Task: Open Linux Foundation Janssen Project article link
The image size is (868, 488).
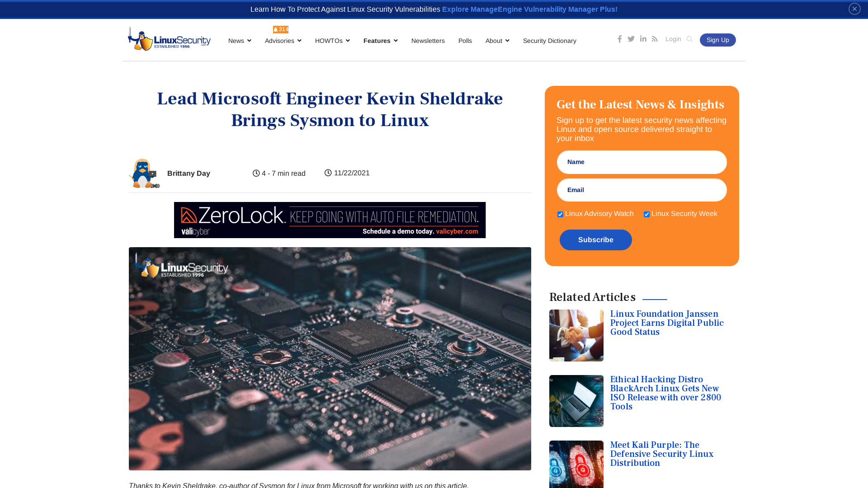Action: click(667, 323)
